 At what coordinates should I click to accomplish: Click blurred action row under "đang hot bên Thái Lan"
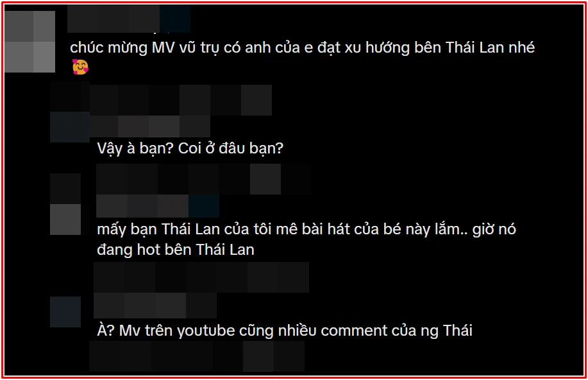coord(201,277)
